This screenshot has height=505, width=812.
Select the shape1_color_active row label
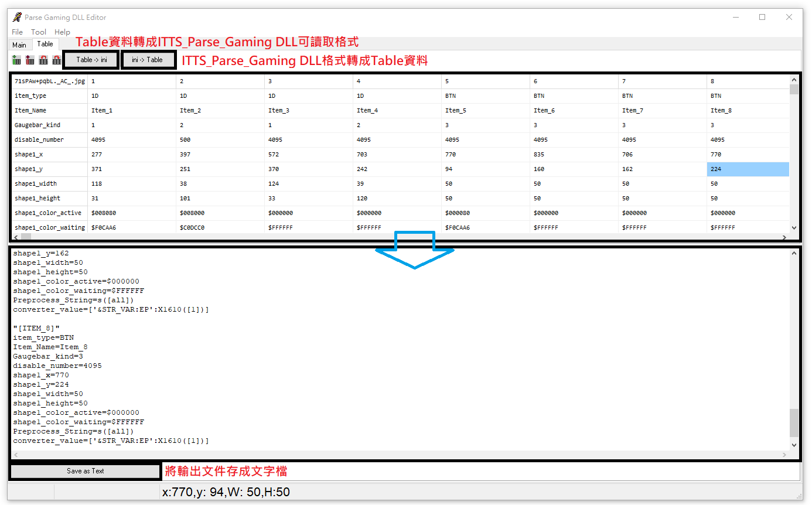click(50, 213)
